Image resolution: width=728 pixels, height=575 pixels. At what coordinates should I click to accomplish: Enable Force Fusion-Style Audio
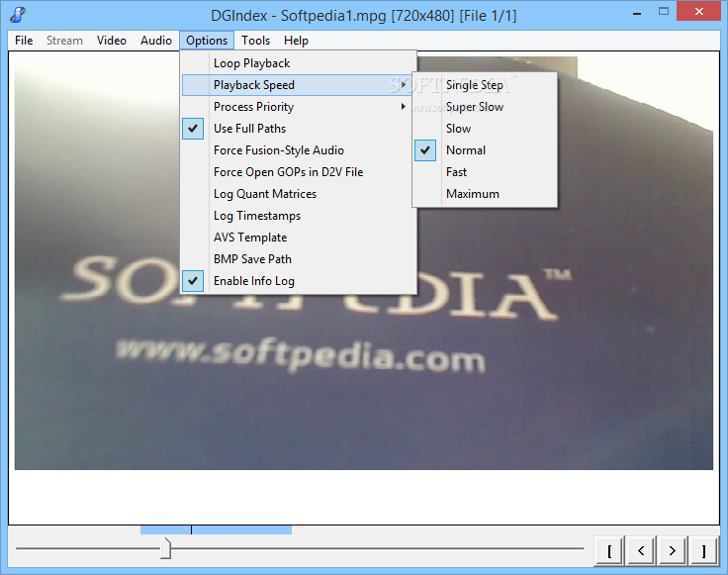(299, 150)
